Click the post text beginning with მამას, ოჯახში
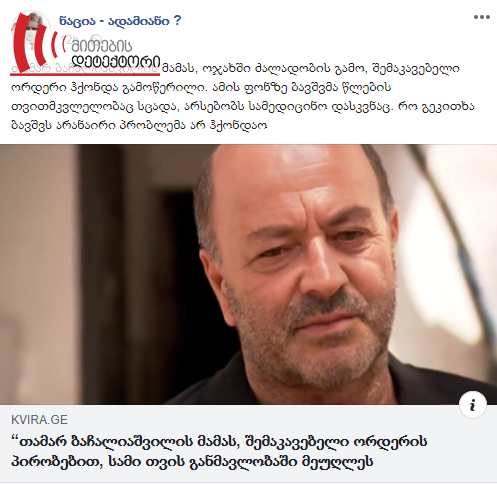Viewport: 497px width, 484px height. coord(311,69)
